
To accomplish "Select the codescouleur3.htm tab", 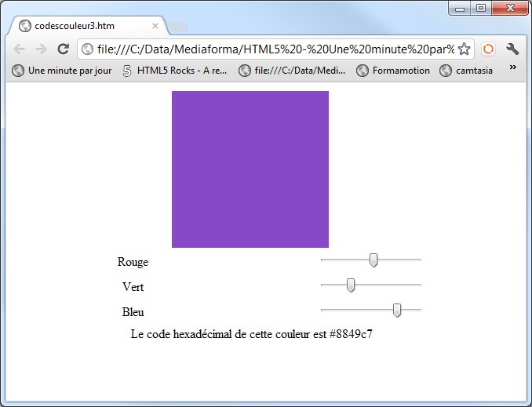I will point(88,26).
